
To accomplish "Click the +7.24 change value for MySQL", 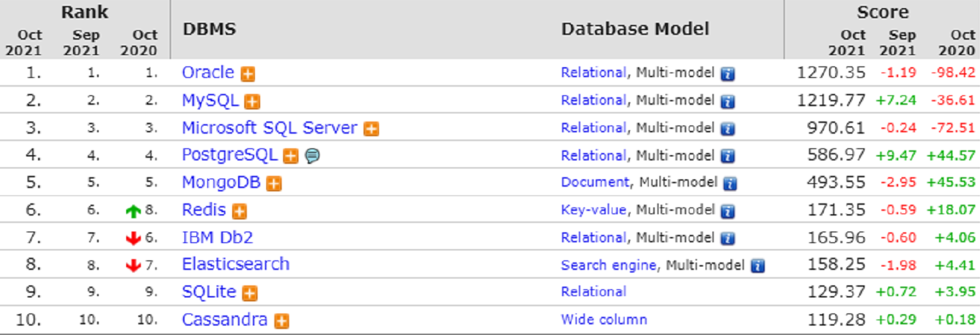I will click(x=896, y=100).
